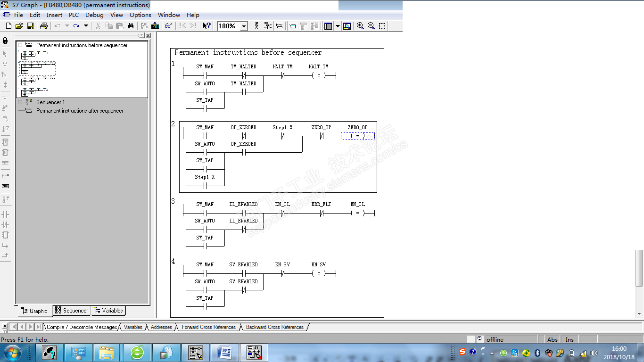This screenshot has width=644, height=362.
Task: Open the PLC menu
Action: click(x=74, y=15)
